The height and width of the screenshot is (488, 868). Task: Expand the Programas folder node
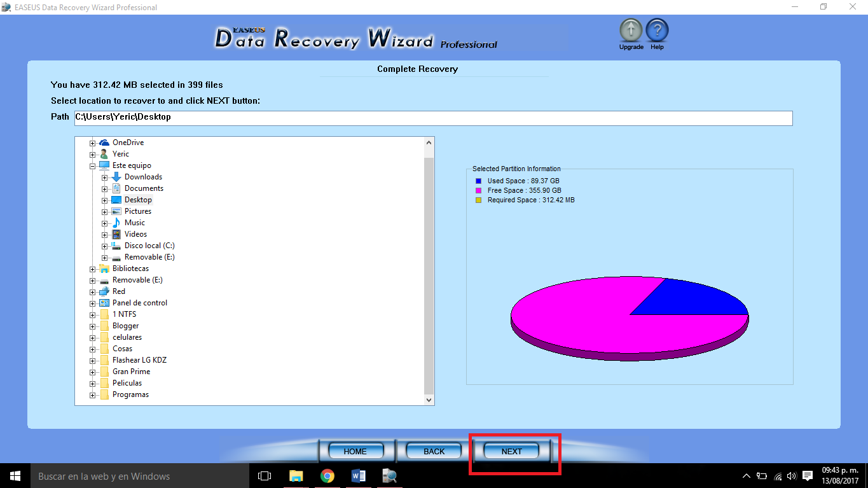point(93,394)
